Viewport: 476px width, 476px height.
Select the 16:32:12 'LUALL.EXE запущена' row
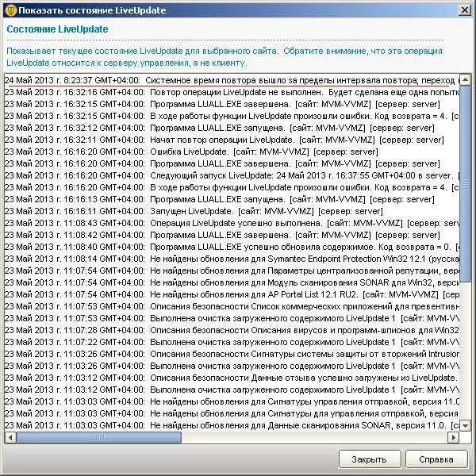[x=232, y=128]
